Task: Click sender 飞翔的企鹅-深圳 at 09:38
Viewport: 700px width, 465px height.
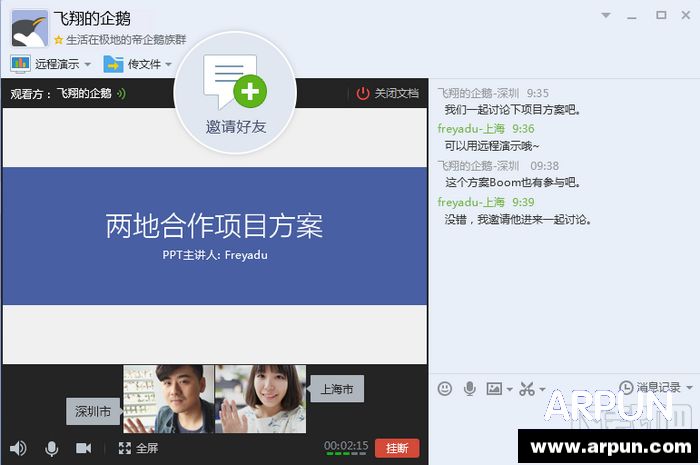Action: click(x=478, y=166)
